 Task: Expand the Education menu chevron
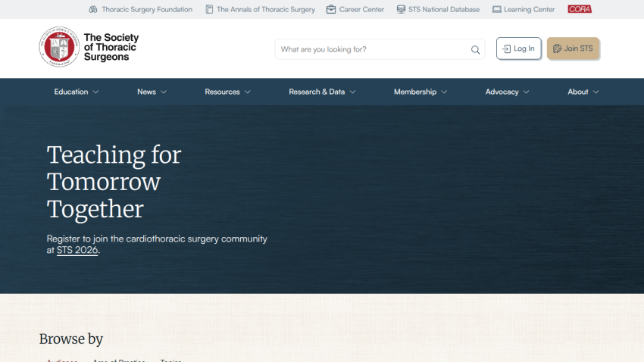click(x=95, y=92)
